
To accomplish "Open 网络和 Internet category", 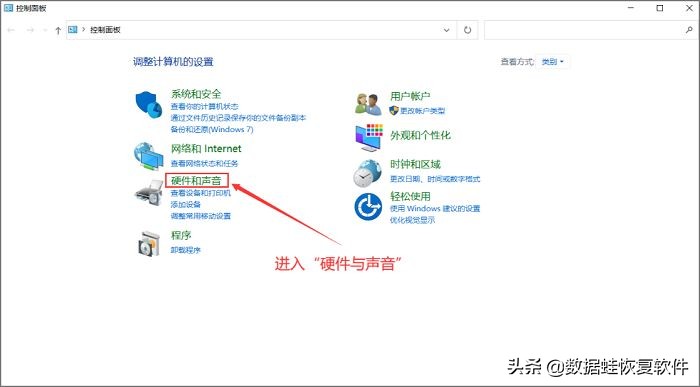I will 206,148.
